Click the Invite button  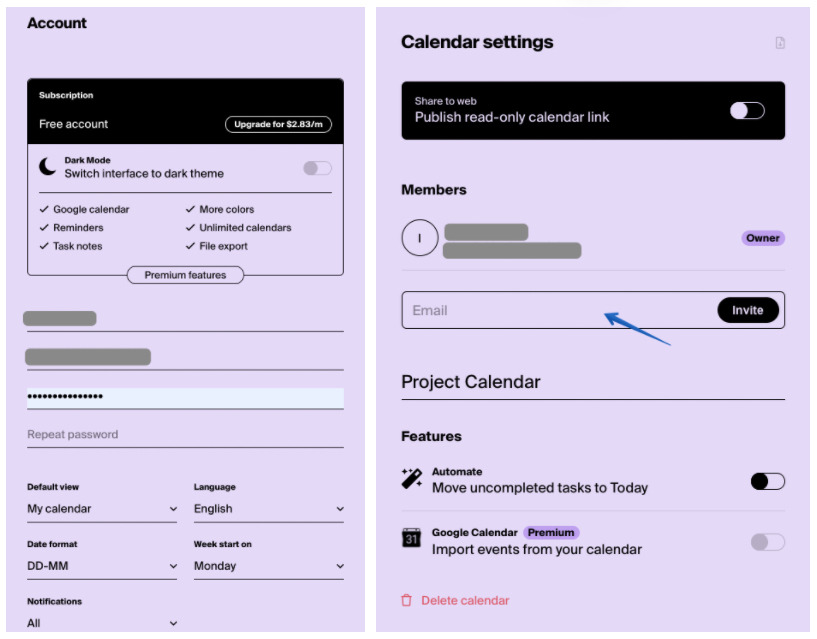coord(747,310)
